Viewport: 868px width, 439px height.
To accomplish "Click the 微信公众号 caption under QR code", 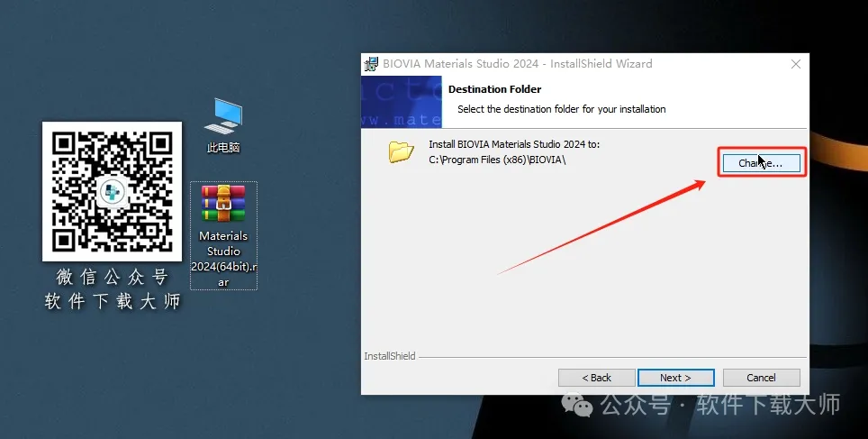I will click(112, 277).
